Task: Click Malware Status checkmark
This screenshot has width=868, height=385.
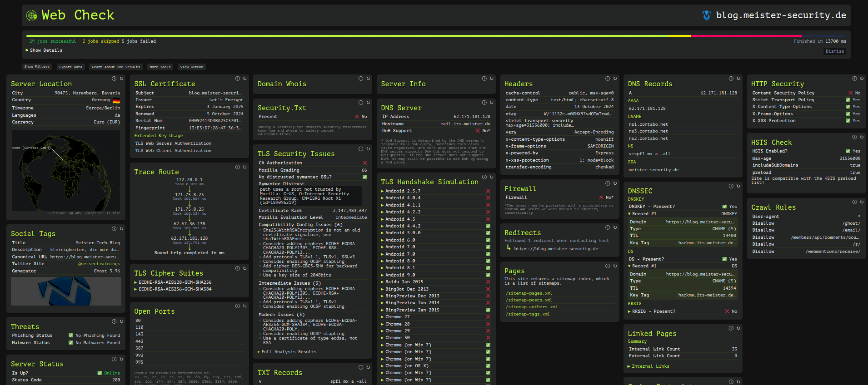Action: (x=71, y=343)
